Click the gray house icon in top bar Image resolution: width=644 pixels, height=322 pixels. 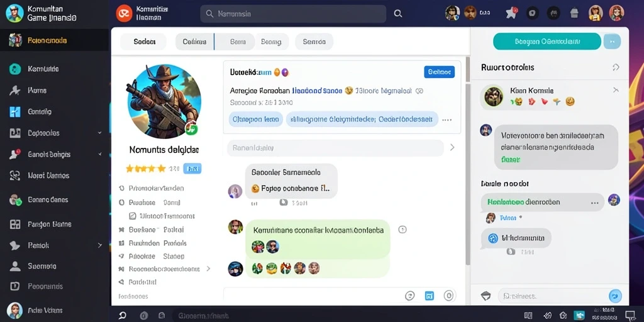[x=574, y=13]
